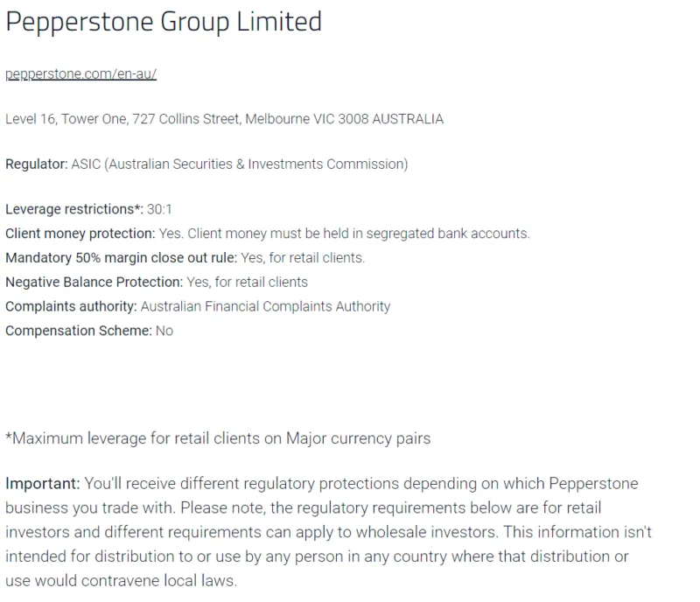Click the Negative Balance Protection label
700x602 pixels.
[x=94, y=282]
